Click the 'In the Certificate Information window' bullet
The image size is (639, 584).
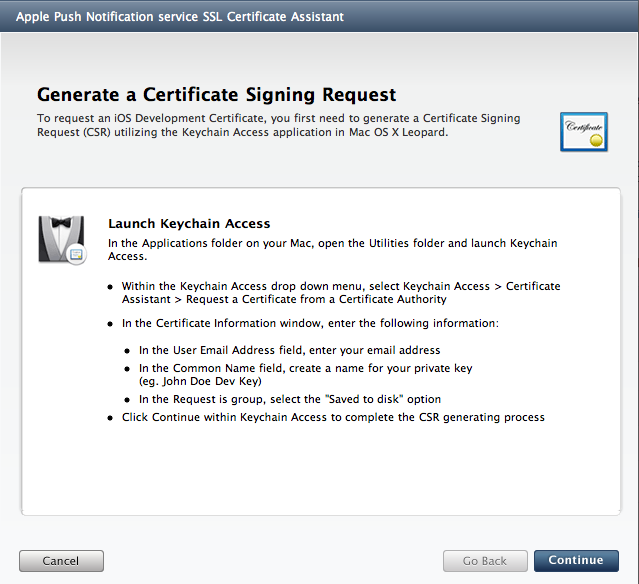coord(310,323)
